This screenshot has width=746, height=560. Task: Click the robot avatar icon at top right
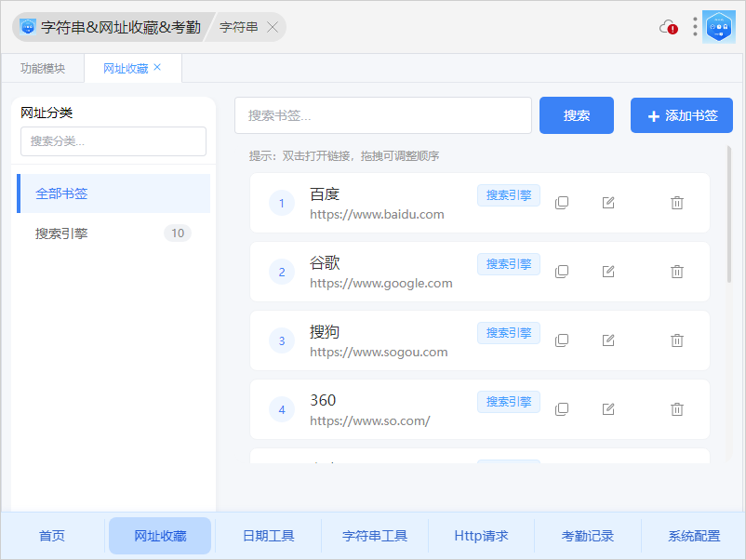click(719, 27)
